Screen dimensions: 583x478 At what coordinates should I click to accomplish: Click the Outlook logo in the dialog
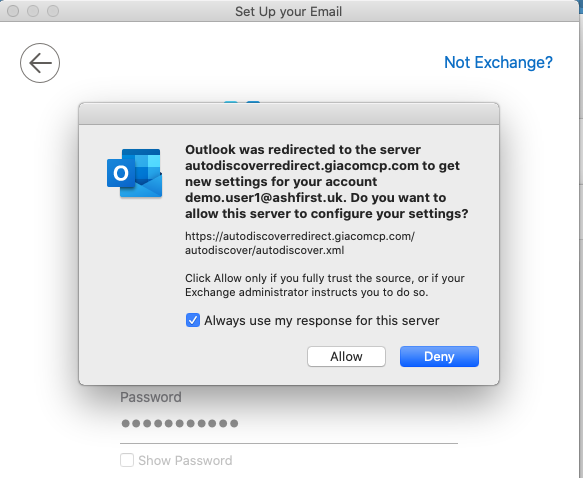pyautogui.click(x=135, y=173)
